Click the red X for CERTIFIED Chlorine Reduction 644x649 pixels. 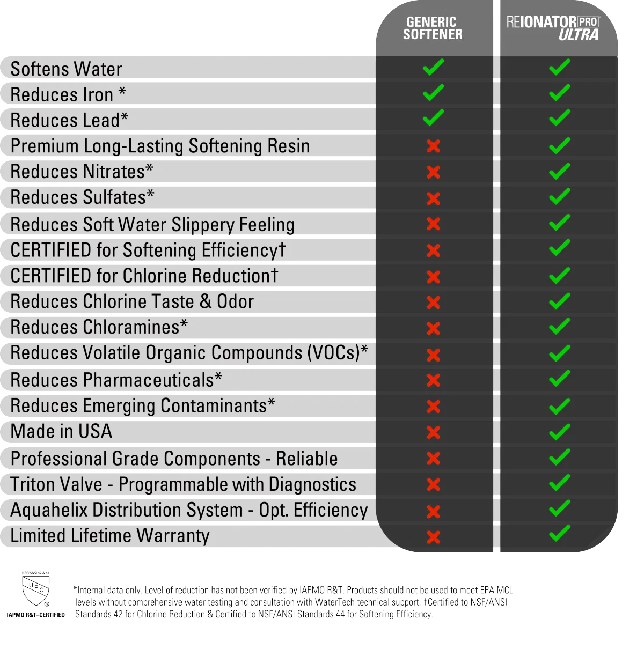(434, 277)
